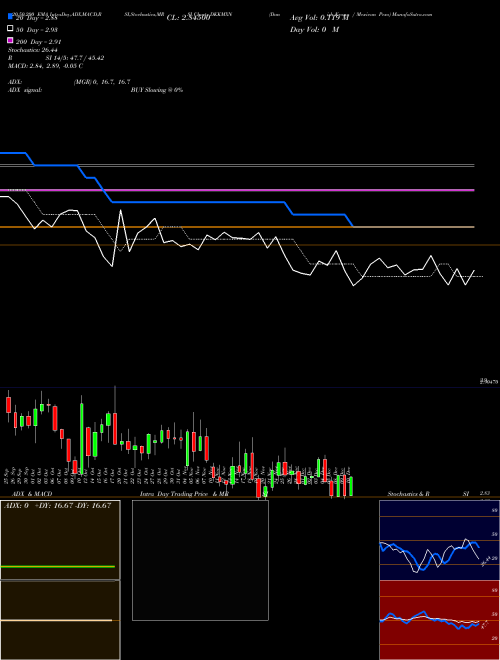Click the orange horizontal level line on chart
500x660 pixels.
237,227
